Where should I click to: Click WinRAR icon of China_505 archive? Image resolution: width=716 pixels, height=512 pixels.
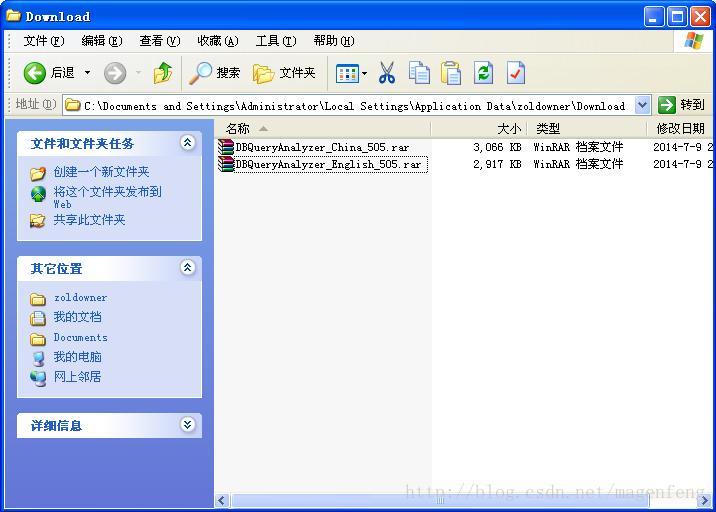[x=226, y=147]
